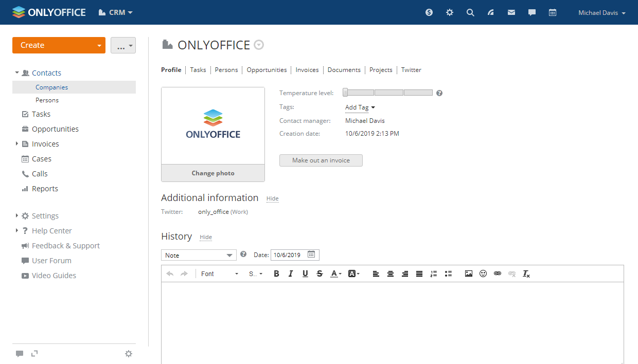The image size is (638, 364).
Task: Open the Add Tag dropdown
Action: [360, 107]
